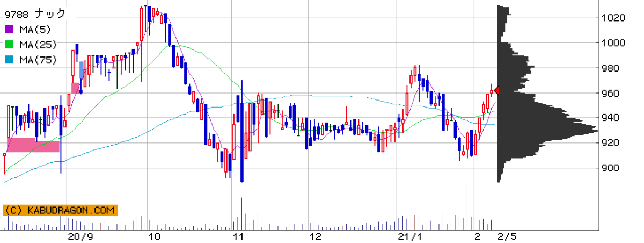Click the blue MA(75) legend swatch
The height and width of the screenshot is (243, 644).
pyautogui.click(x=10, y=60)
